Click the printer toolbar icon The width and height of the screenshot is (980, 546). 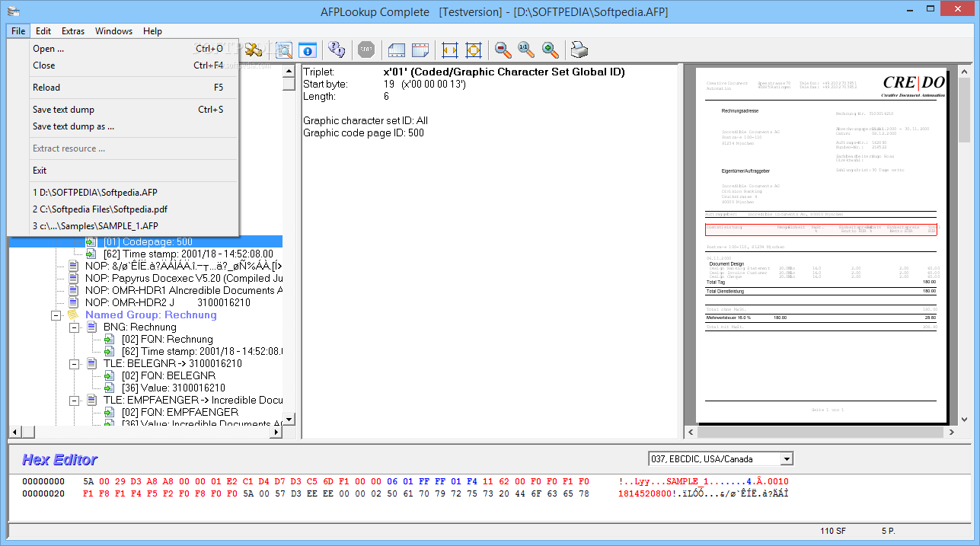(x=579, y=50)
